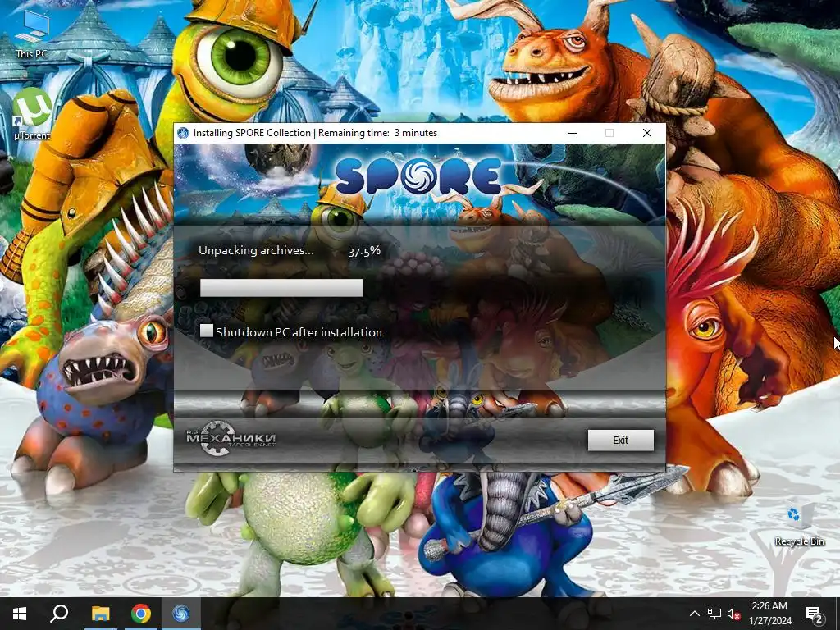Minimize the SPORE installer window
Screen dimensions: 840x630
(573, 133)
